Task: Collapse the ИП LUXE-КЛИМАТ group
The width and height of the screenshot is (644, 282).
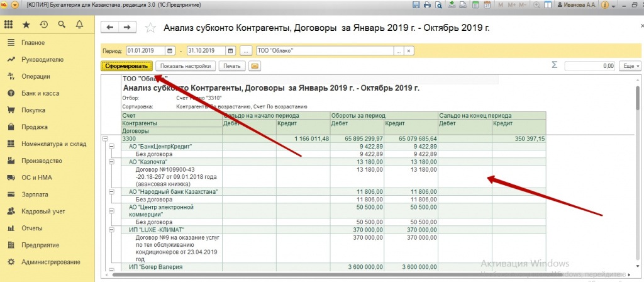Action: (x=111, y=229)
